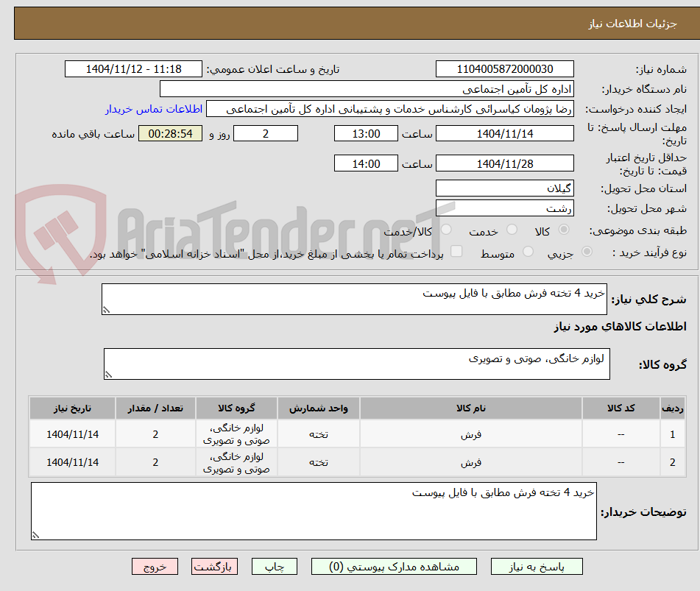700x591 pixels.
Task: Click the quantity 2 cell in row 1
Action: 155,434
